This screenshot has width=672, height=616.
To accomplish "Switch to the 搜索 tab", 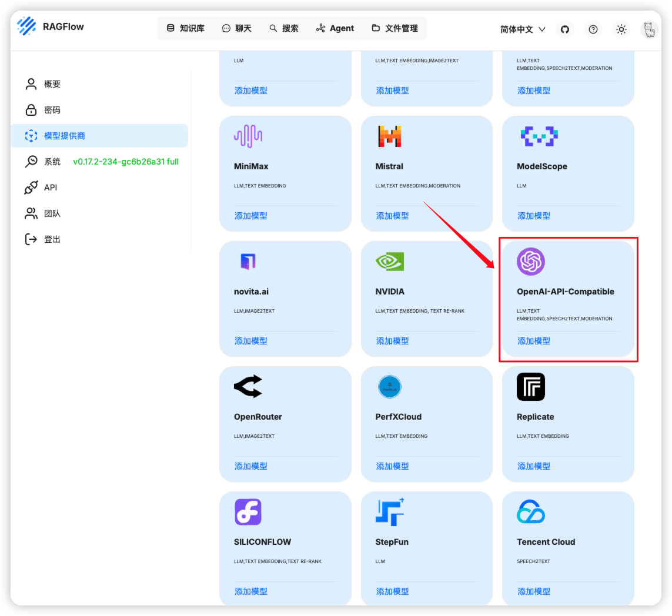I will coord(284,28).
